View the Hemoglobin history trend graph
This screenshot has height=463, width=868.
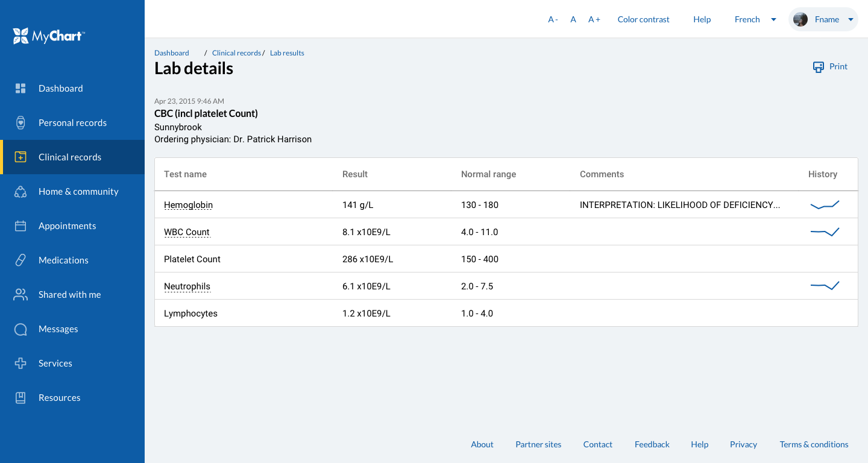(825, 204)
